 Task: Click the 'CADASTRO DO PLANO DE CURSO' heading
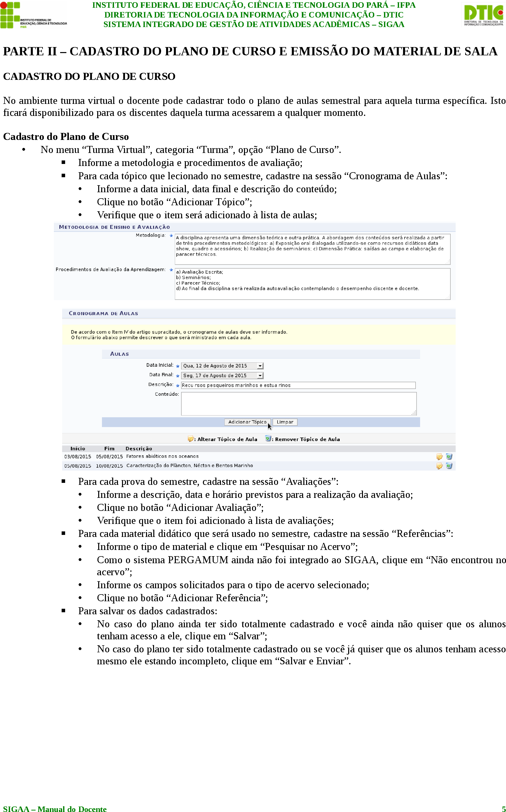point(89,76)
